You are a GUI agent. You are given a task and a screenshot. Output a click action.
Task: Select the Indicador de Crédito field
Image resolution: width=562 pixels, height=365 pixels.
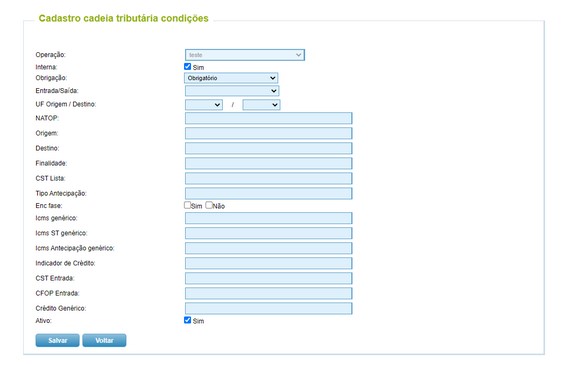pyautogui.click(x=268, y=263)
